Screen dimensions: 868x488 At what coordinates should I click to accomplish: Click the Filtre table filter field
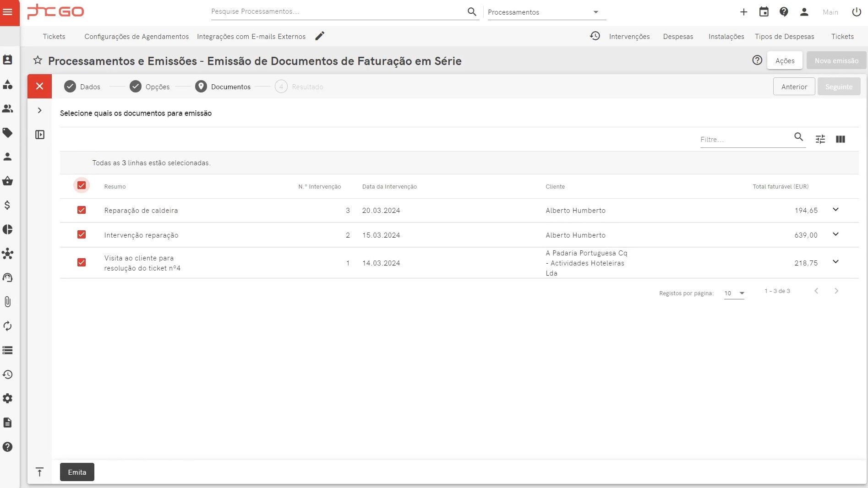click(x=744, y=140)
